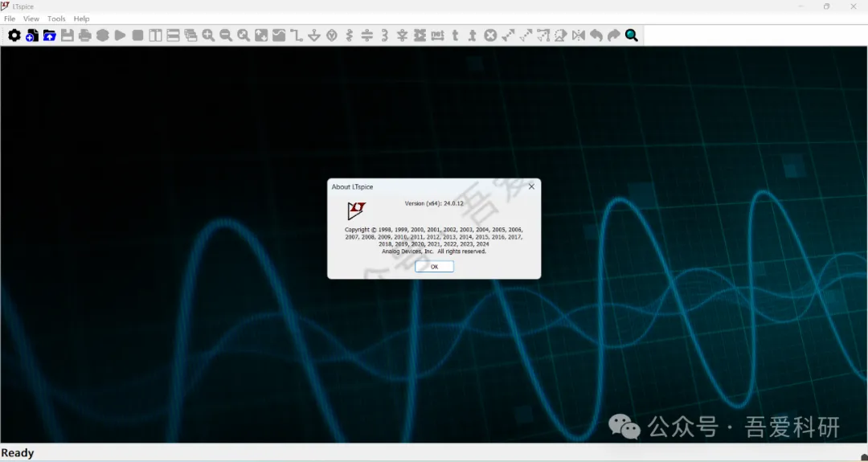The height and width of the screenshot is (462, 868).
Task: Select the Capacitor tool
Action: pos(367,35)
